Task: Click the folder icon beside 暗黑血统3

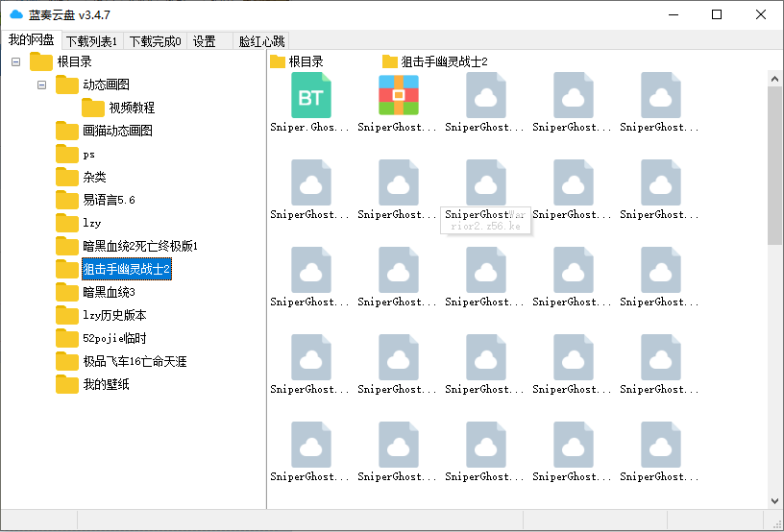Action: click(67, 292)
